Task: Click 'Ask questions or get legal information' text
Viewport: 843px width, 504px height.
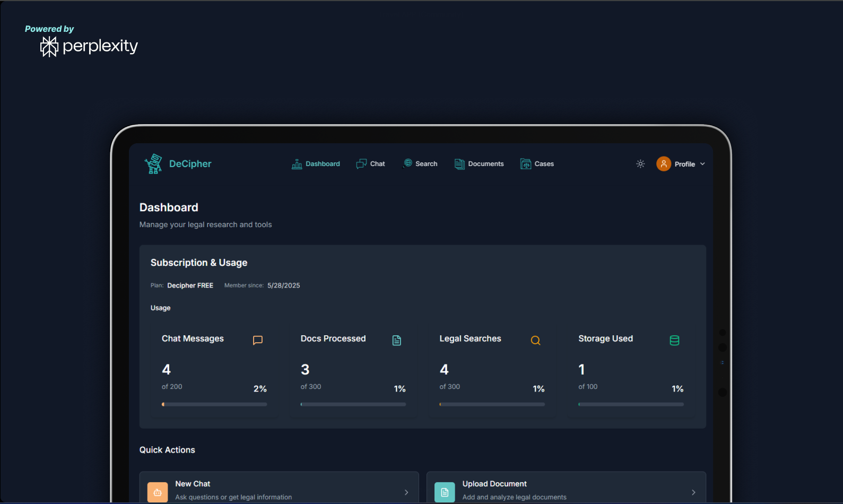Action: click(x=233, y=497)
